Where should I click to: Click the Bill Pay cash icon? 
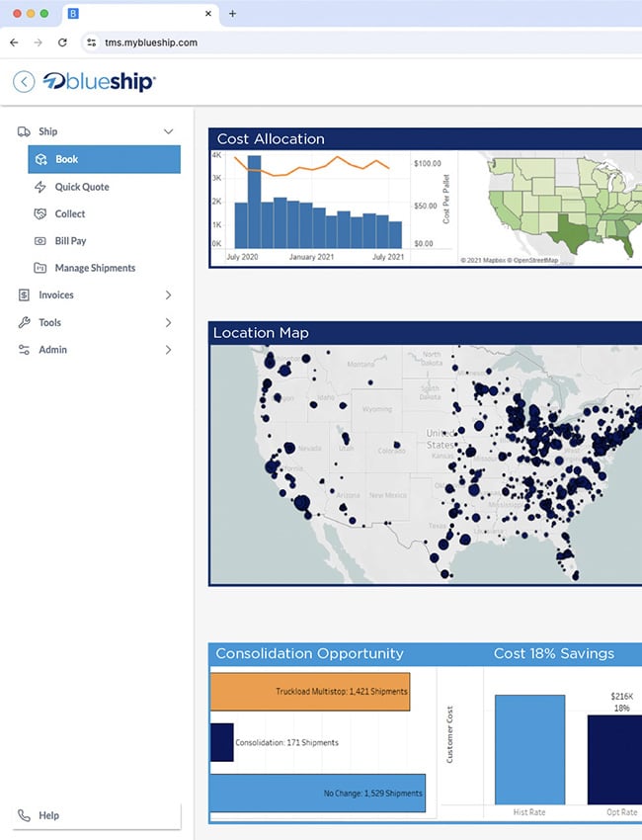click(40, 241)
